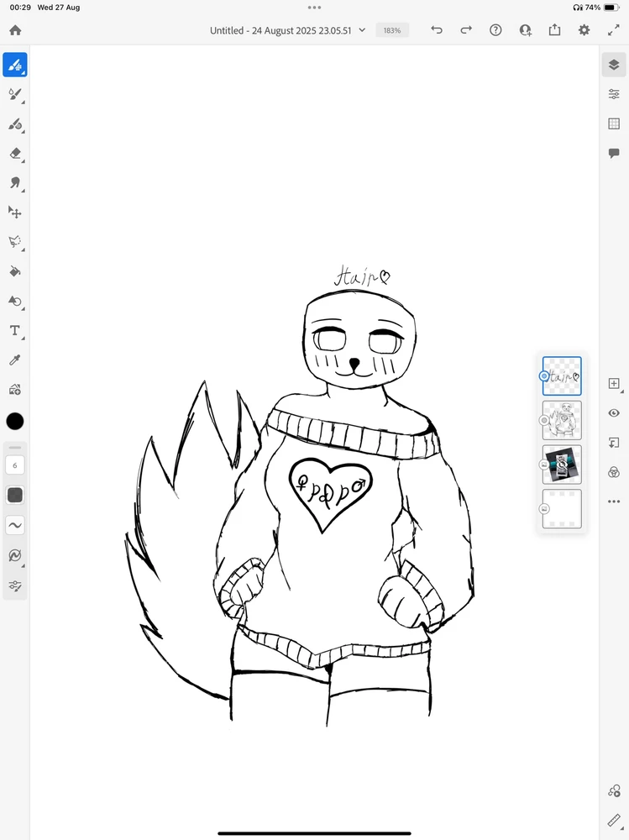Expand the left toolbar drag handle
This screenshot has height=840, width=629.
tap(15, 448)
